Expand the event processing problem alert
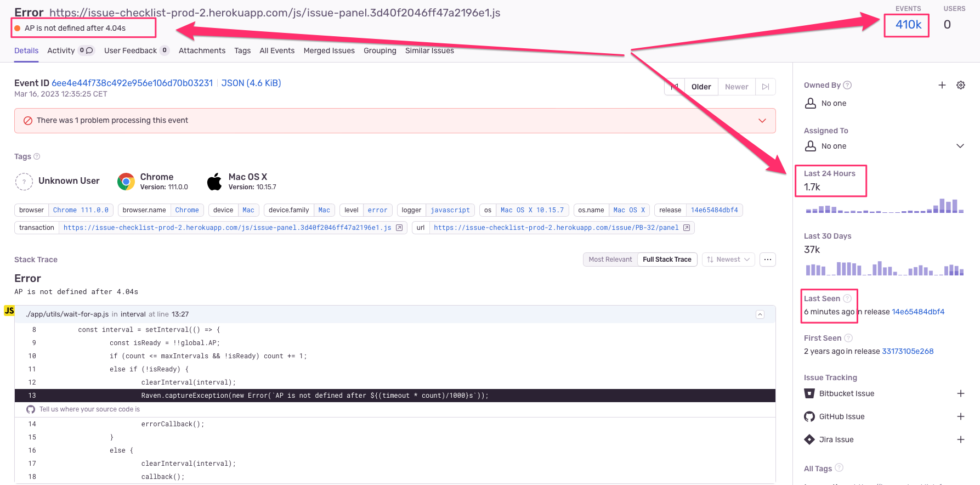The width and height of the screenshot is (980, 485). click(x=762, y=121)
